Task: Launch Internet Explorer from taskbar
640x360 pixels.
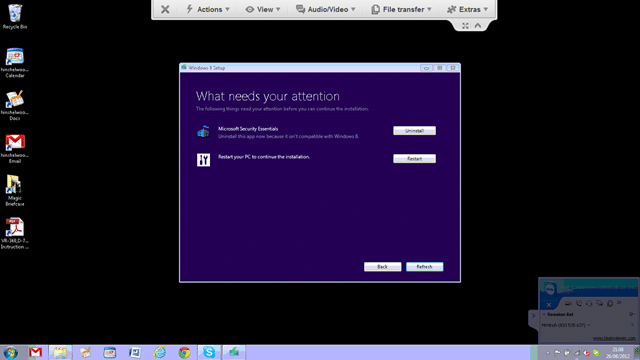Action: pos(160,352)
